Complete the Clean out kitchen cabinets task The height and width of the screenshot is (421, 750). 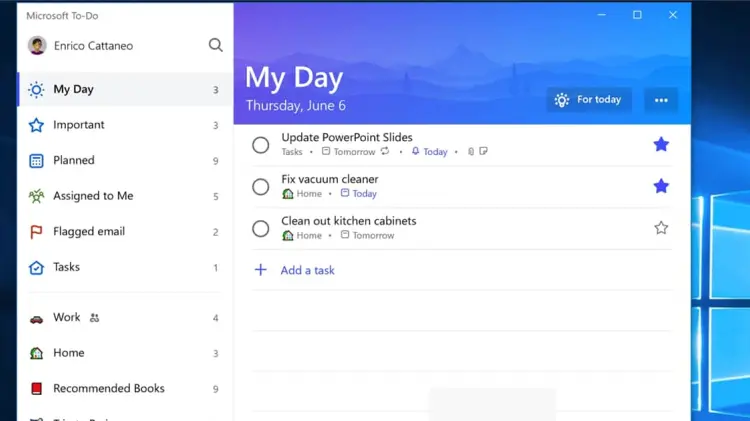point(260,229)
